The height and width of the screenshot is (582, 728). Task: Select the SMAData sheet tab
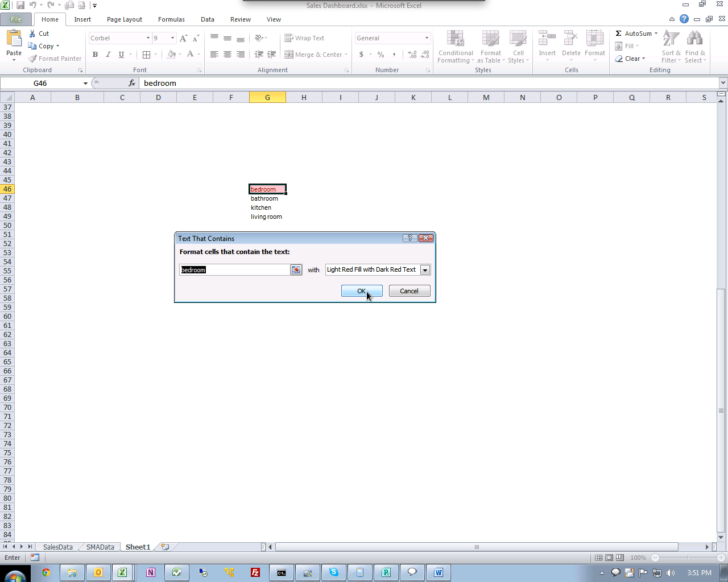(99, 547)
